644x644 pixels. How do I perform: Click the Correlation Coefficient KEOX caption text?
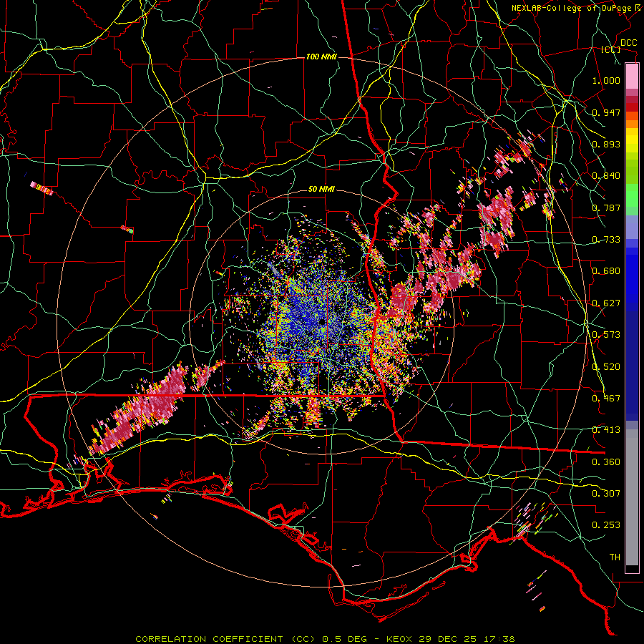click(x=325, y=639)
